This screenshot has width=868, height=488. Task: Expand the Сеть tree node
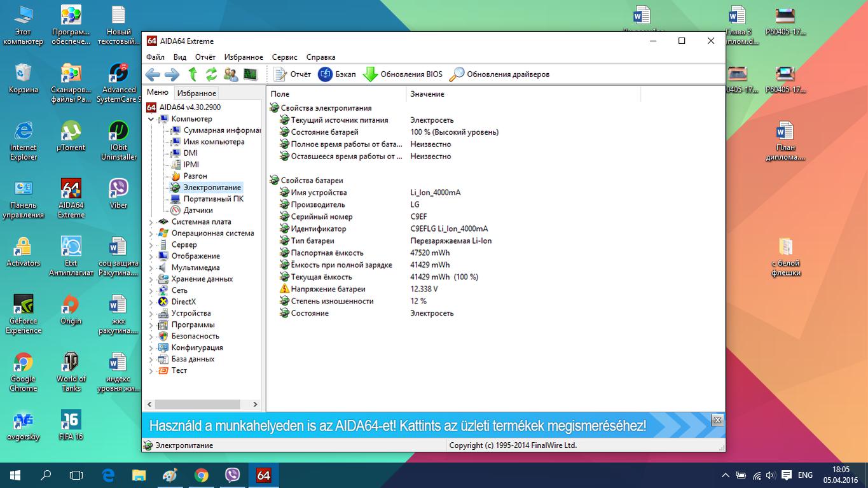(151, 291)
